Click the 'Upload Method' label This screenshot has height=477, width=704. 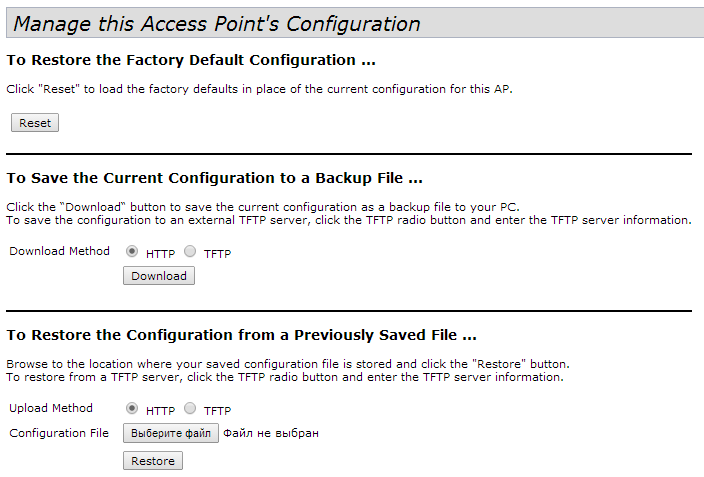click(x=51, y=408)
